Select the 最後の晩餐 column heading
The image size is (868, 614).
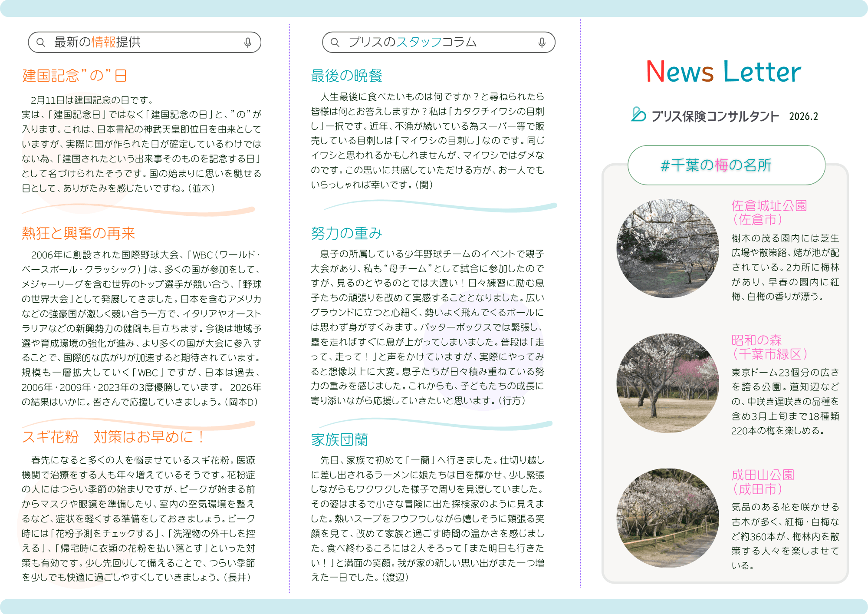[346, 76]
